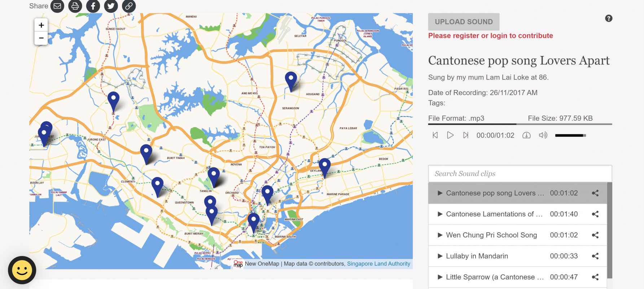Open the smiley feedback button
This screenshot has width=644, height=289.
click(x=22, y=270)
